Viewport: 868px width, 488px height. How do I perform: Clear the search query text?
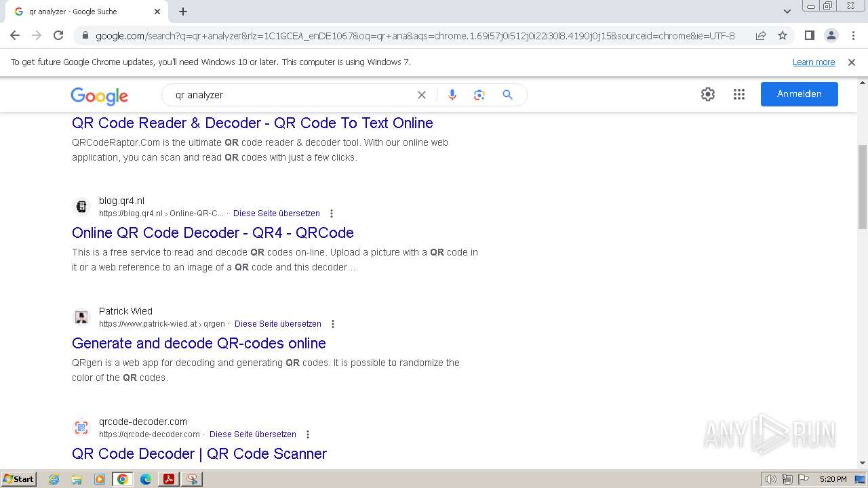click(422, 95)
